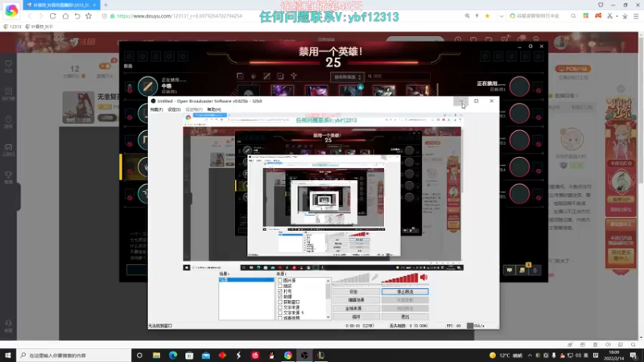Toggle 获取窗口 source checkbox
The height and width of the screenshot is (362, 644).
280,302
